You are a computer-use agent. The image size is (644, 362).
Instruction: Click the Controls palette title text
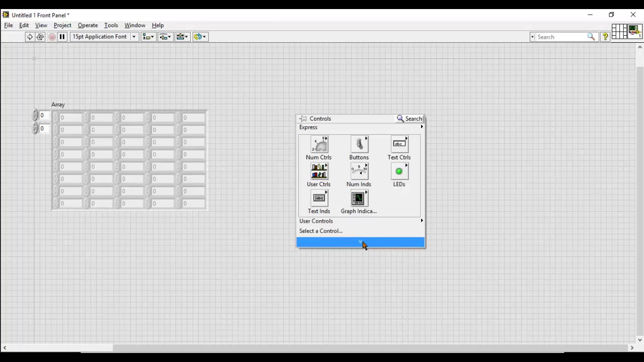(x=320, y=119)
